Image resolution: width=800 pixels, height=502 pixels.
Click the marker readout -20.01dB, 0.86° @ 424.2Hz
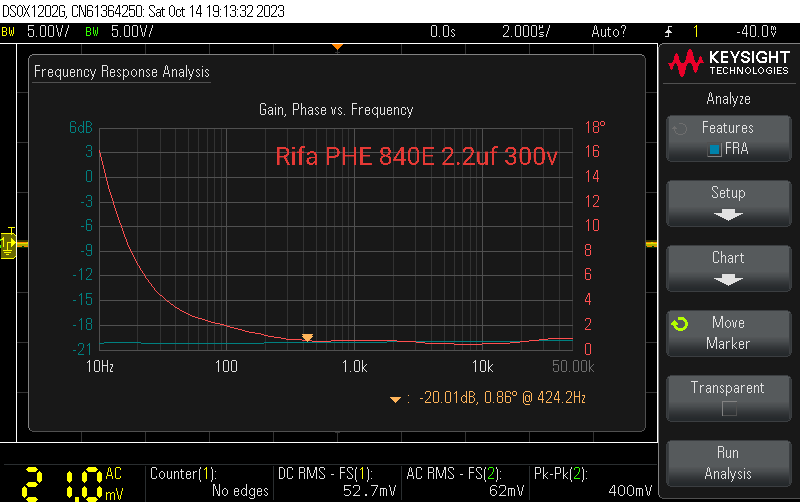pyautogui.click(x=502, y=397)
